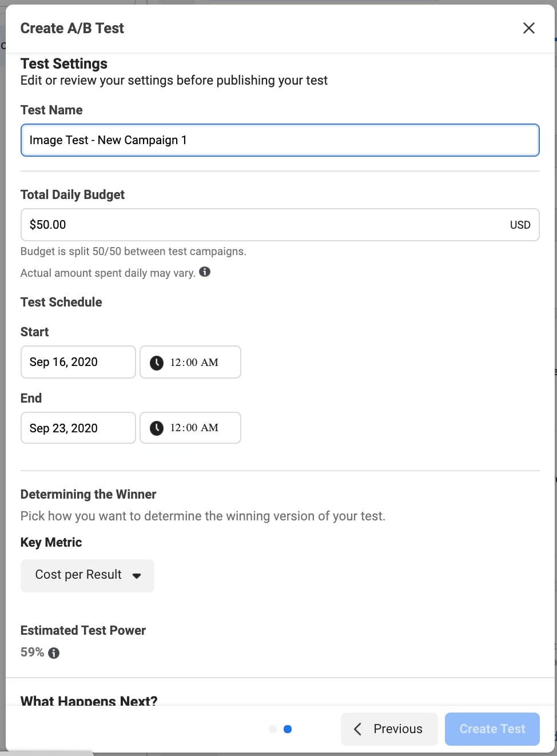Click the clock icon in End time
Screen dimensions: 557x756
[156, 428]
